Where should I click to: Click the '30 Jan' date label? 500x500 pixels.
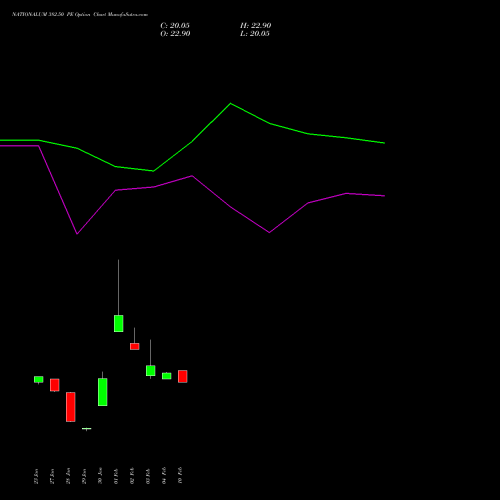click(100, 476)
